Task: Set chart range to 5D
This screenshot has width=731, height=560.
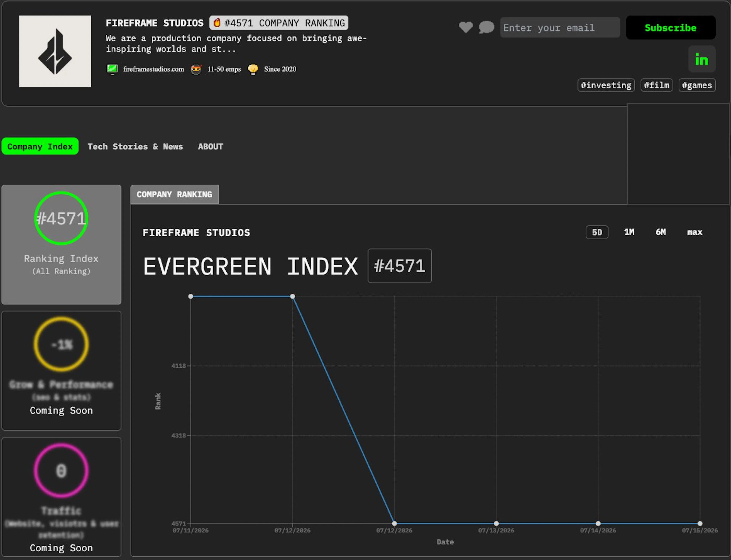Action: [597, 232]
